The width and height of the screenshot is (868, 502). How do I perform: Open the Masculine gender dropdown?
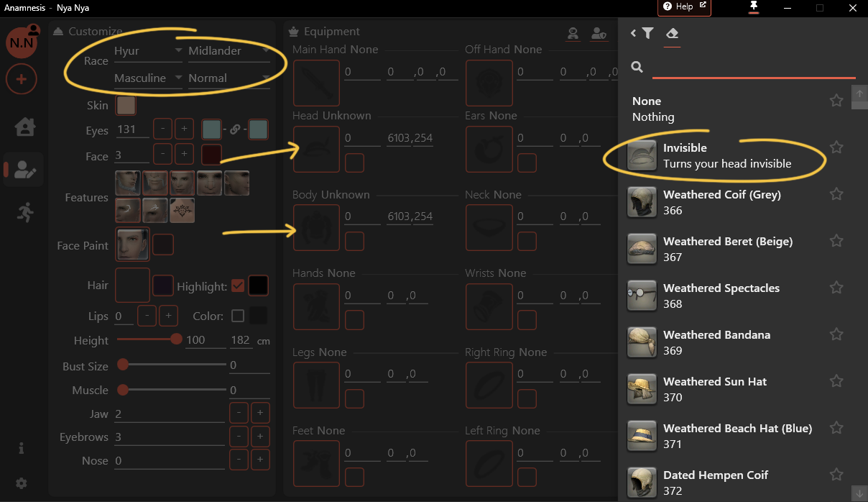[147, 78]
